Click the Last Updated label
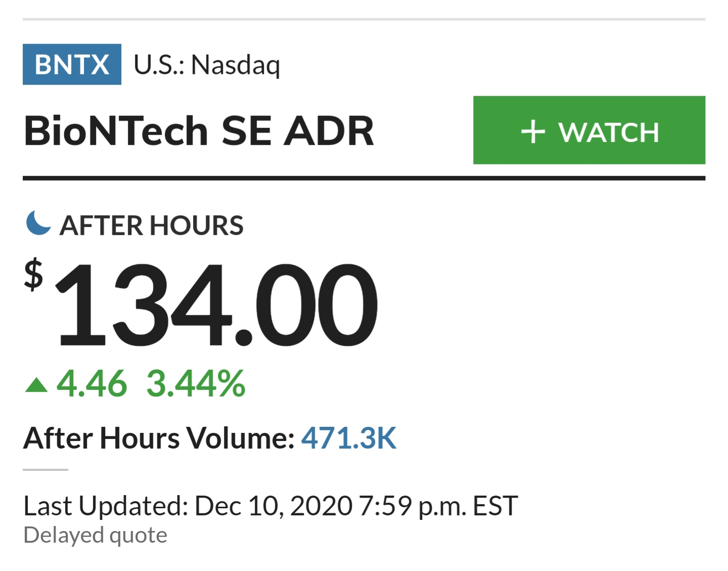This screenshot has height=571, width=728. [106, 506]
